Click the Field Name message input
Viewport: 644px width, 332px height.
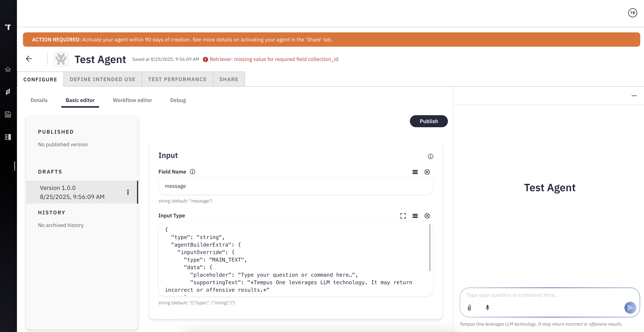tap(296, 186)
